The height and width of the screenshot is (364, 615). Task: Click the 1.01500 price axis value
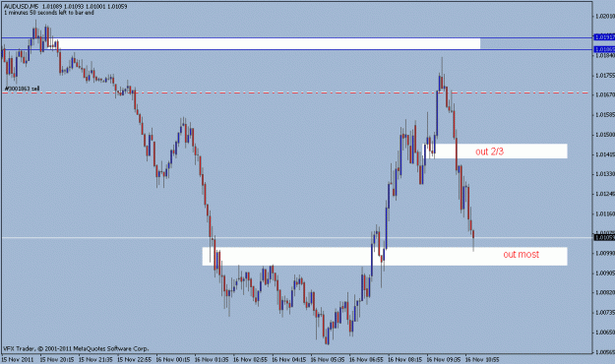[x=605, y=135]
